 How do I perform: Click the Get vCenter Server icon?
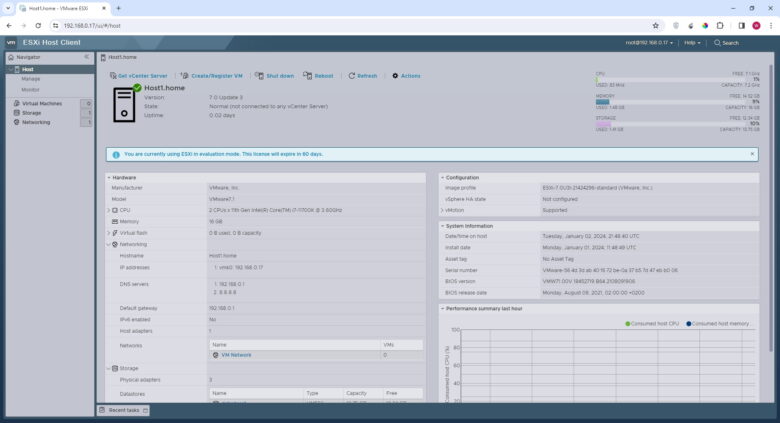click(x=113, y=76)
